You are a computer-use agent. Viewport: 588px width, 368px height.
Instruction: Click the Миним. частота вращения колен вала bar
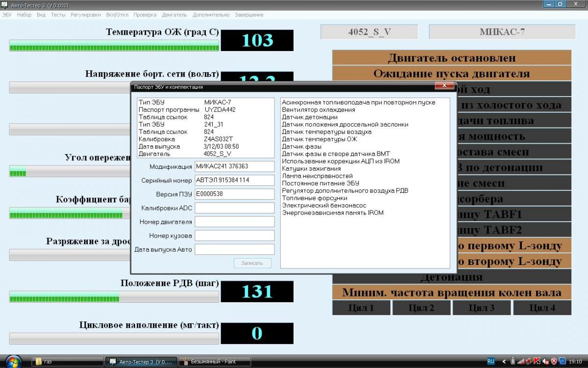coord(452,292)
